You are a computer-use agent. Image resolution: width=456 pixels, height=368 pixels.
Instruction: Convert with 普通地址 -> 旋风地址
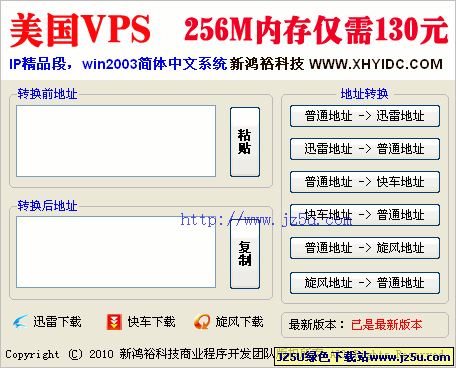pyautogui.click(x=365, y=248)
